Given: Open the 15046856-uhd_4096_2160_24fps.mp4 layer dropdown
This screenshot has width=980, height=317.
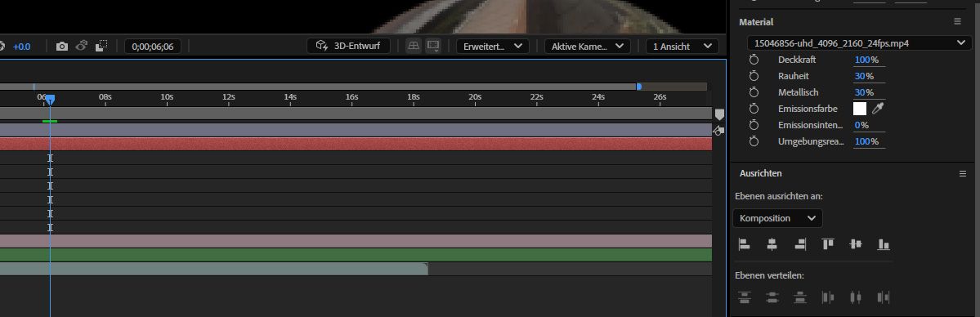Looking at the screenshot, I should (859, 43).
